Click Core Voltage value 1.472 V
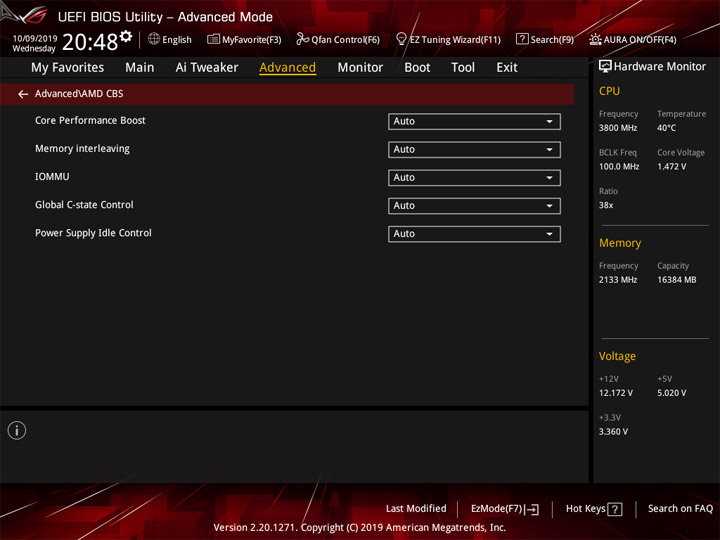This screenshot has height=540, width=720. pos(671,167)
